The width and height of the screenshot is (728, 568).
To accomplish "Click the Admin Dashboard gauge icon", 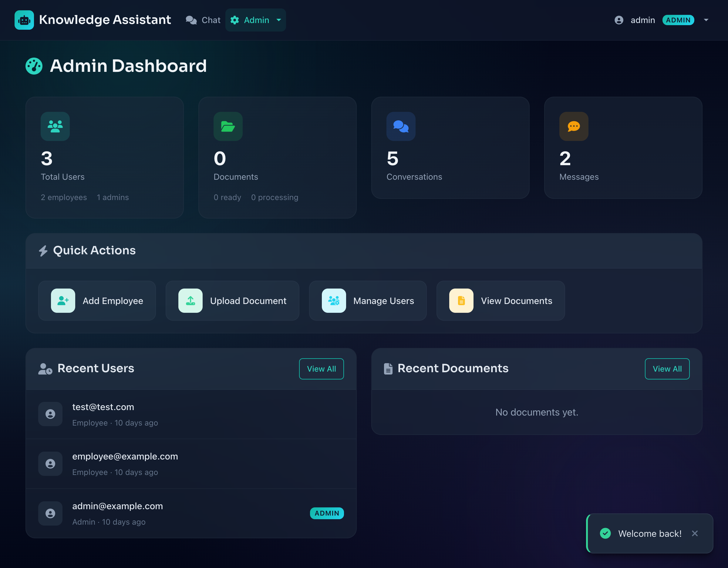I will [x=34, y=66].
